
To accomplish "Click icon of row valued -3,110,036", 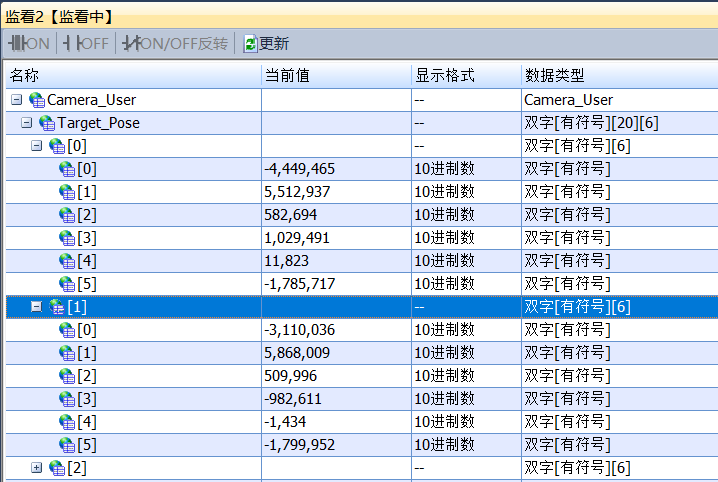I will [67, 330].
